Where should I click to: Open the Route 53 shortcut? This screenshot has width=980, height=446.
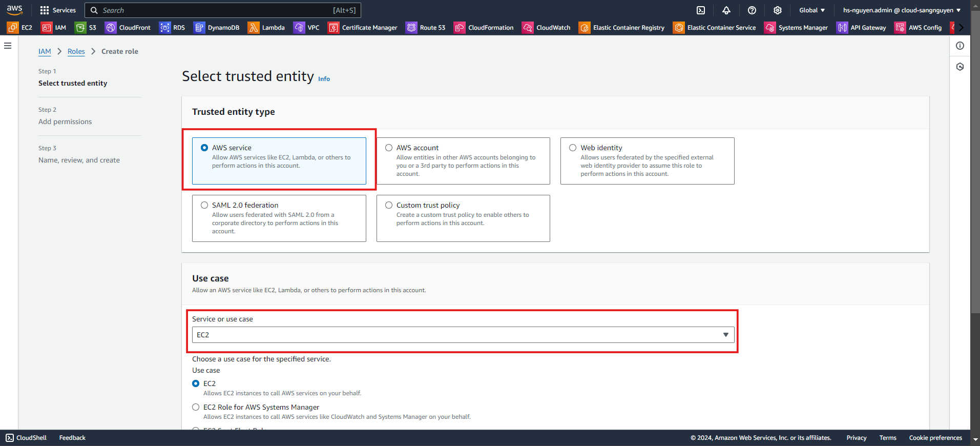[x=425, y=28]
